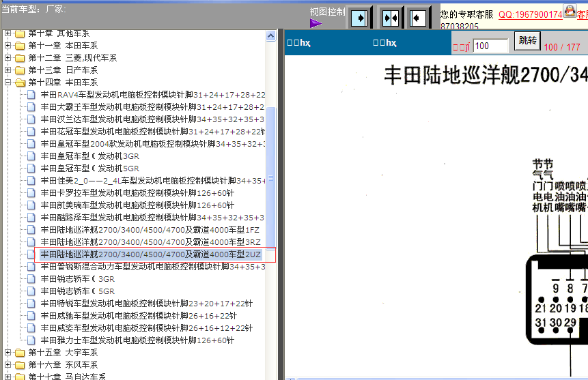Expand 第十二章 三菱,现代车系 folder

pos(8,58)
